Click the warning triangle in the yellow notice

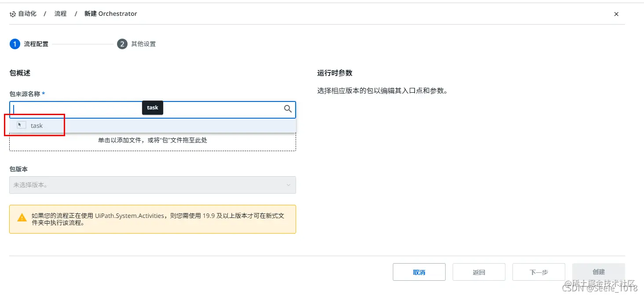22,216
